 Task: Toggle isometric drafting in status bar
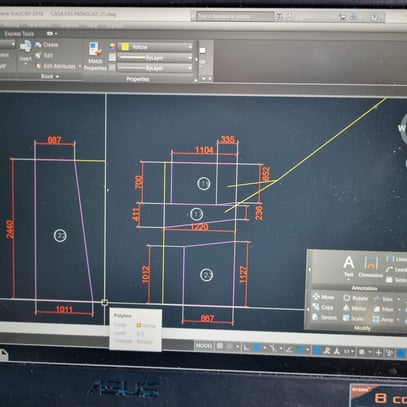click(x=273, y=349)
